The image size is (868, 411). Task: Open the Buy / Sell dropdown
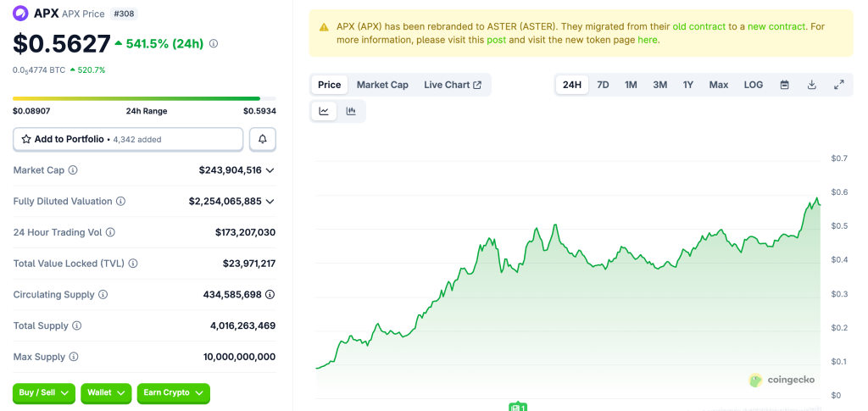coord(43,393)
